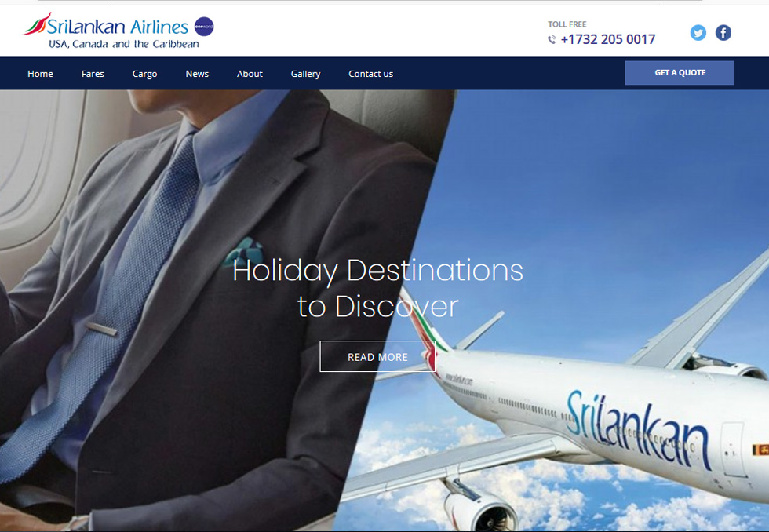This screenshot has width=769, height=532.
Task: Click the SriLankan Airlines wordmark text
Action: click(x=118, y=26)
